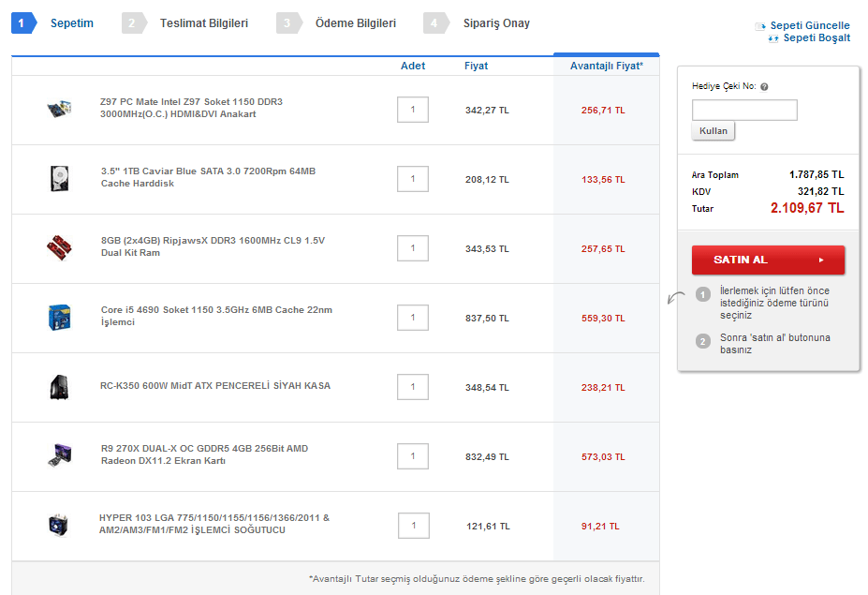The image size is (868, 595).
Task: Click the Sepeti Güncelle link
Action: [x=809, y=25]
